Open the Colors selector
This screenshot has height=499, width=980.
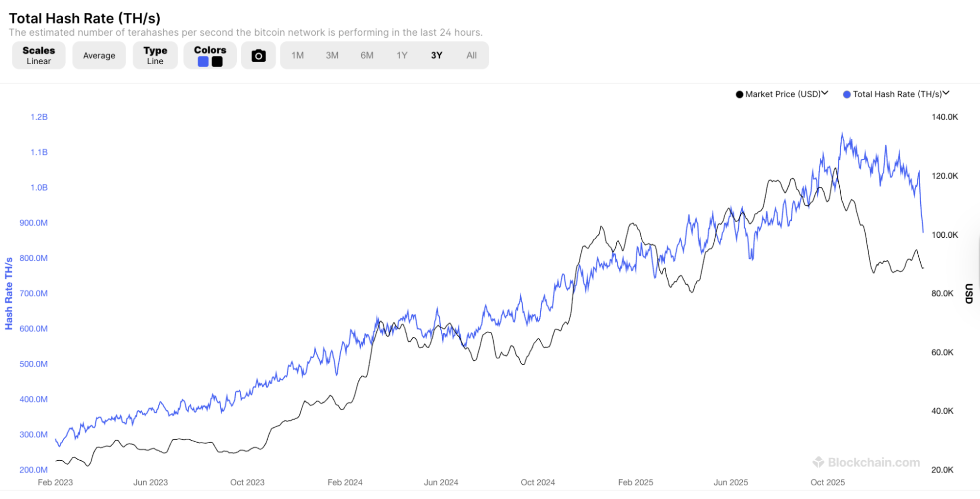(x=210, y=50)
